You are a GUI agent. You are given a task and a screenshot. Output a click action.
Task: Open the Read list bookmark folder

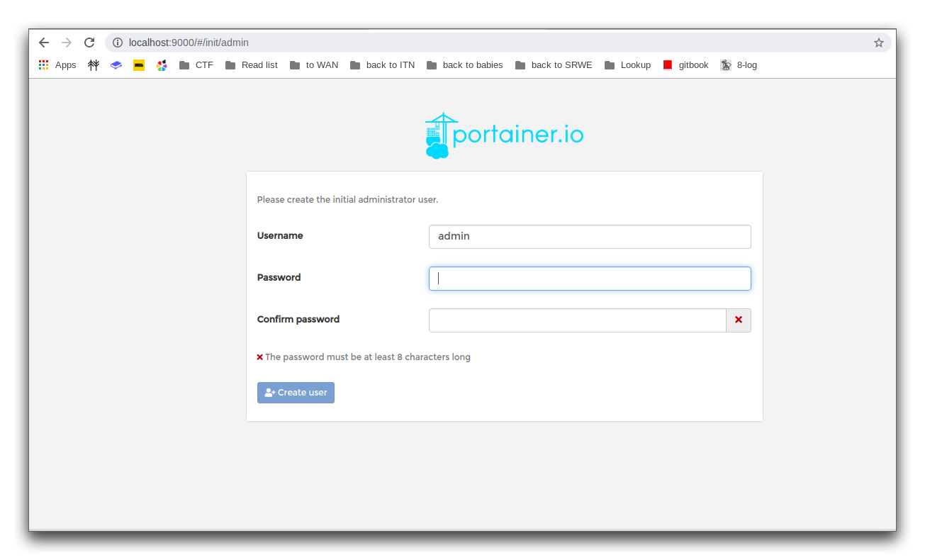(x=252, y=65)
